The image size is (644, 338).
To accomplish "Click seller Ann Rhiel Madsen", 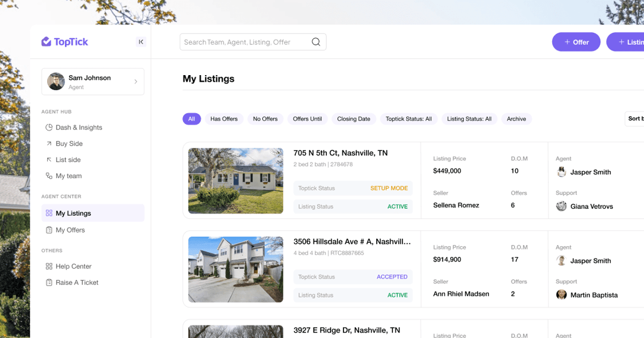I will click(x=461, y=294).
